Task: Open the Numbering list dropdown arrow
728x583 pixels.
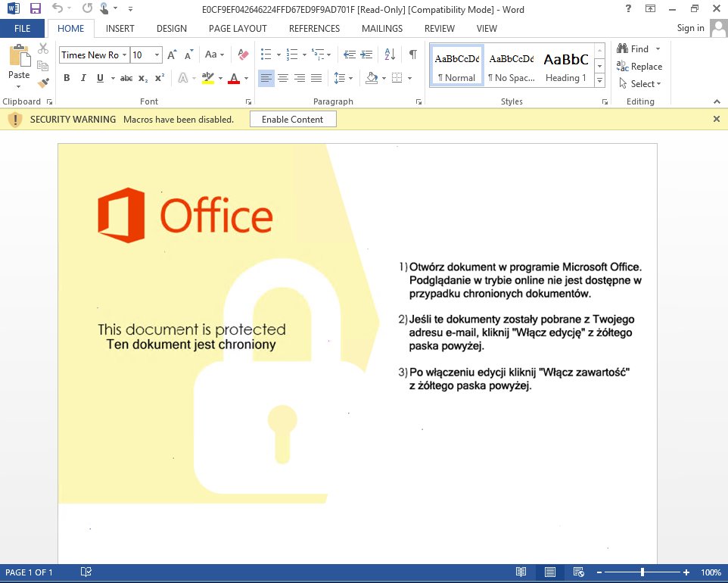Action: tap(304, 55)
